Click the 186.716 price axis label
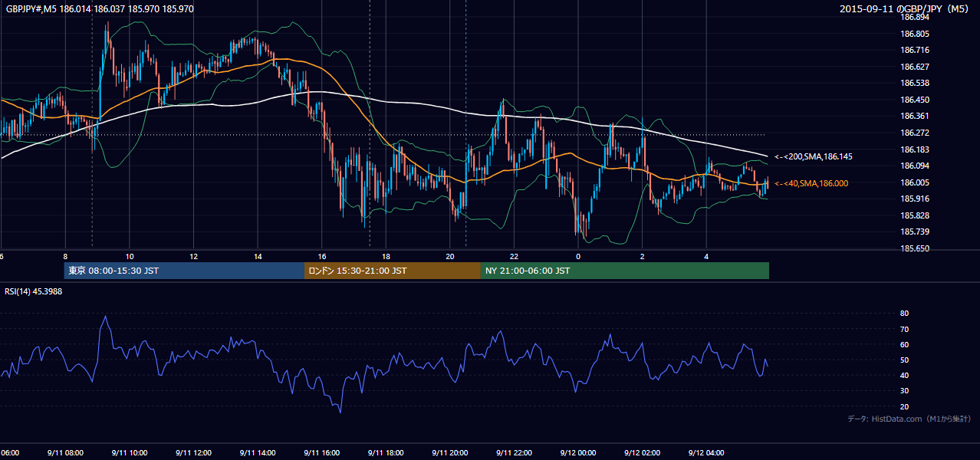The height and width of the screenshot is (460, 980). pyautogui.click(x=915, y=50)
